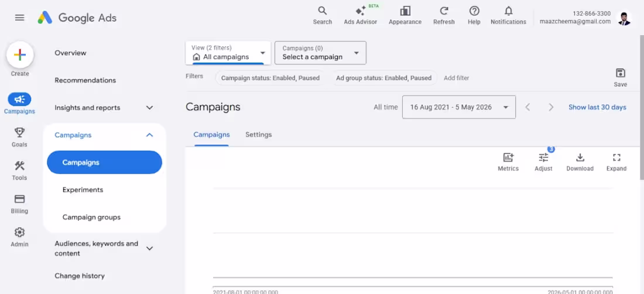
Task: Open the Adjust chart options
Action: pyautogui.click(x=543, y=162)
